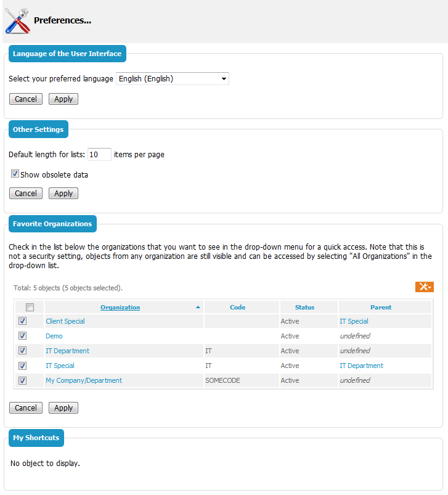Open the My Company/Department link
This screenshot has height=495, width=448.
click(x=84, y=380)
